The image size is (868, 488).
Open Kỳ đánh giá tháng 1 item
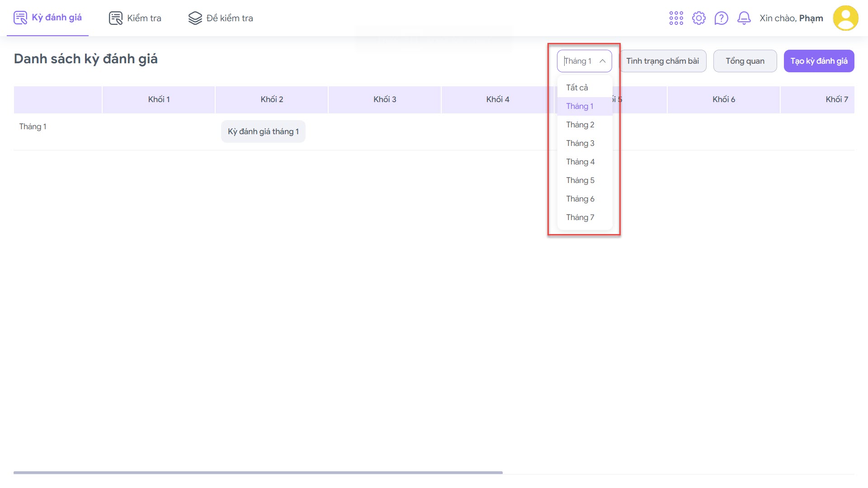coord(263,131)
